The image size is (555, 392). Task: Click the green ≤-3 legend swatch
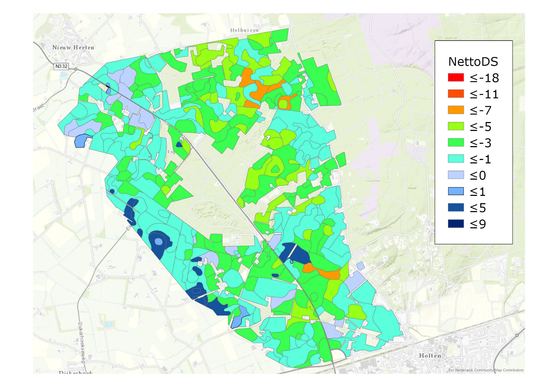(x=456, y=142)
